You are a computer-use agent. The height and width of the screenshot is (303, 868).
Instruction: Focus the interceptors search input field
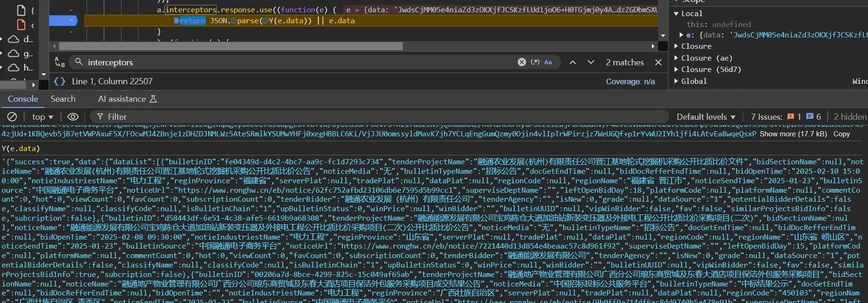[x=300, y=62]
